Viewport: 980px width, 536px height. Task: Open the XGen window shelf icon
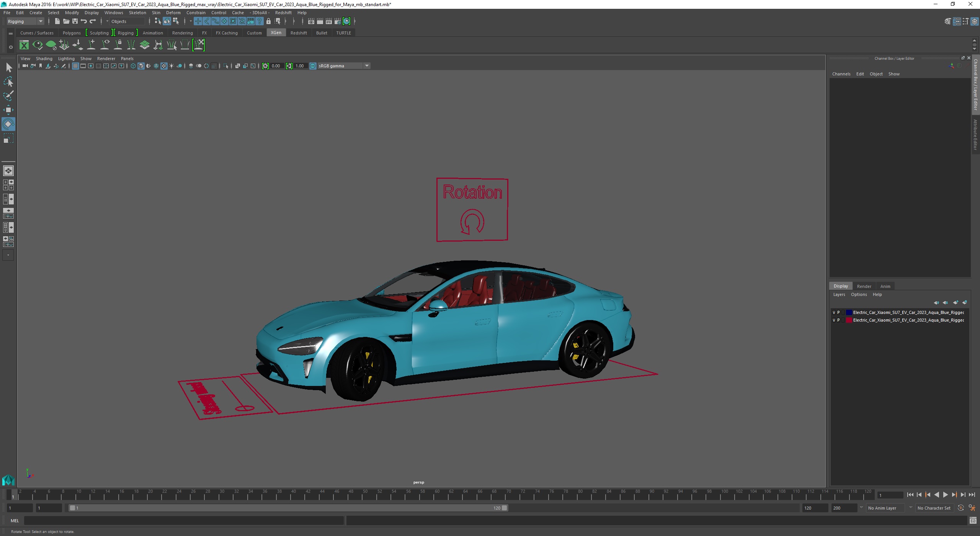24,45
